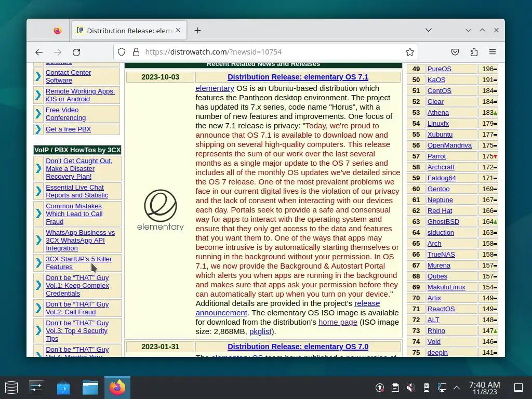Open Gentoo distribution link
532x399 pixels.
click(x=438, y=189)
